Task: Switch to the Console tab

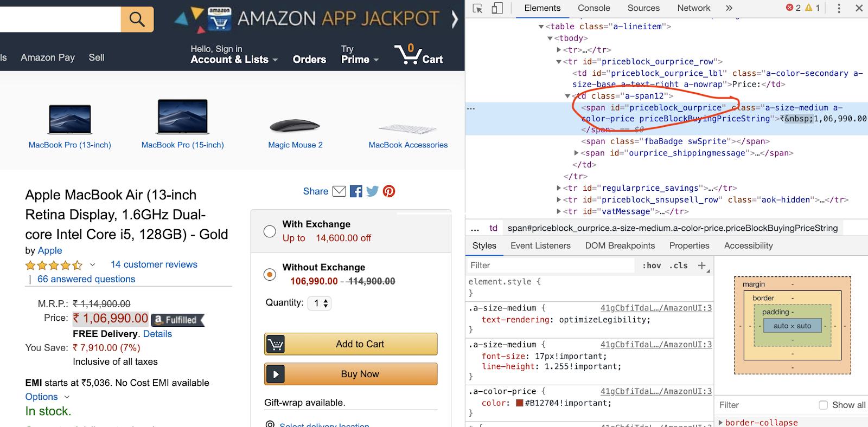Action: 594,8
